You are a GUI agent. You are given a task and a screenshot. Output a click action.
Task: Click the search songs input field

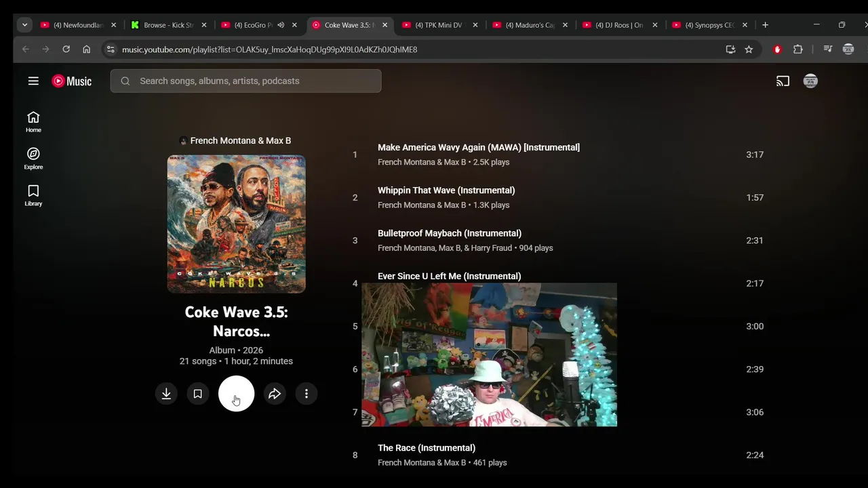click(245, 81)
